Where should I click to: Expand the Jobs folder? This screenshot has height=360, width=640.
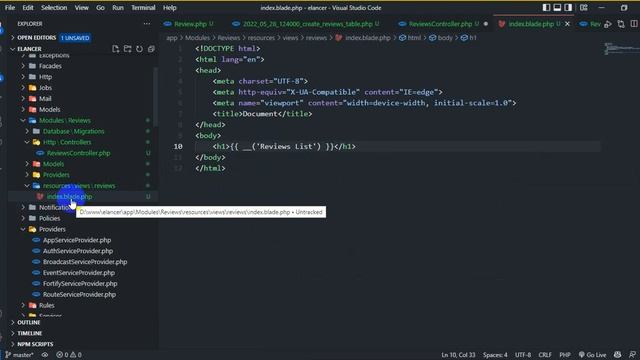coord(45,88)
